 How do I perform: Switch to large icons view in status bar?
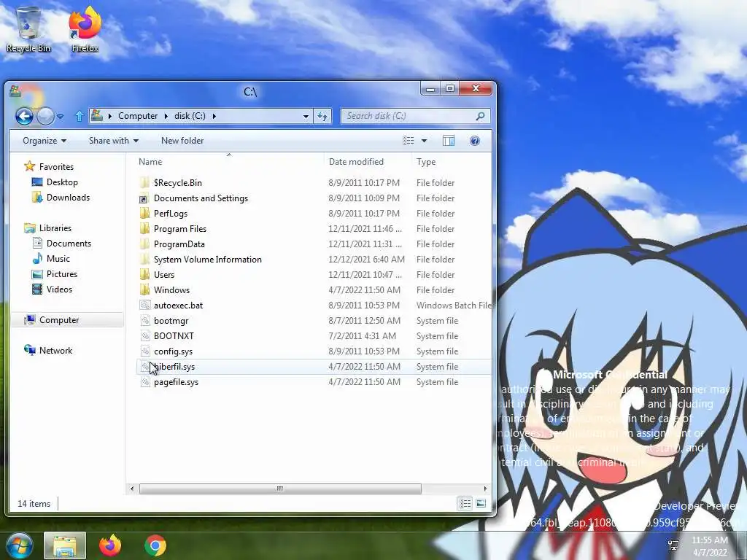click(481, 503)
